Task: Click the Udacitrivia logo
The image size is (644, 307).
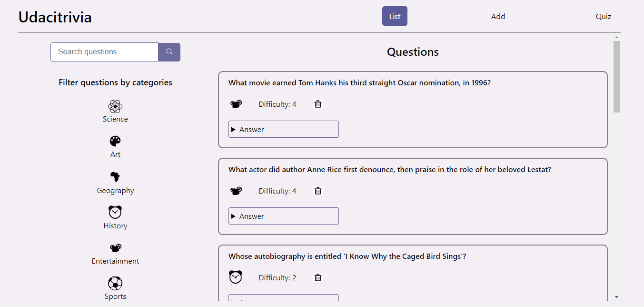Action: coord(55,17)
